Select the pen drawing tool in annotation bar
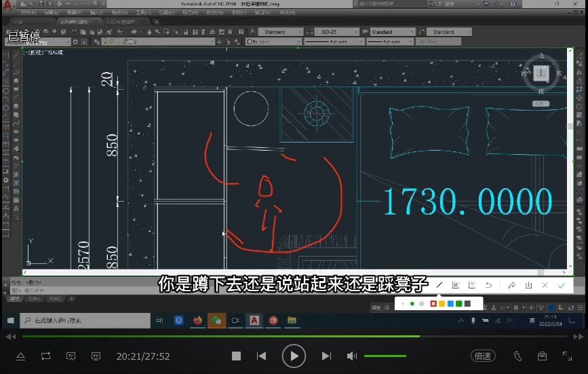The height and width of the screenshot is (374, 588). point(439,285)
